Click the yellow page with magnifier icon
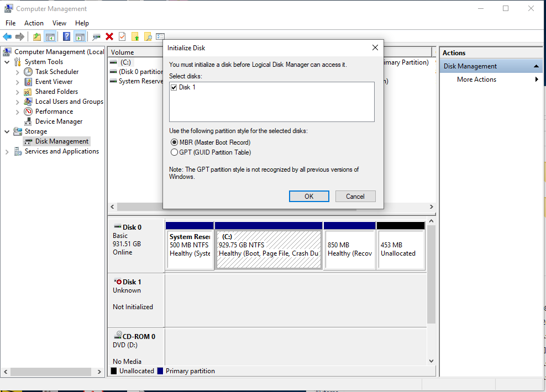This screenshot has height=392, width=546. tap(148, 36)
